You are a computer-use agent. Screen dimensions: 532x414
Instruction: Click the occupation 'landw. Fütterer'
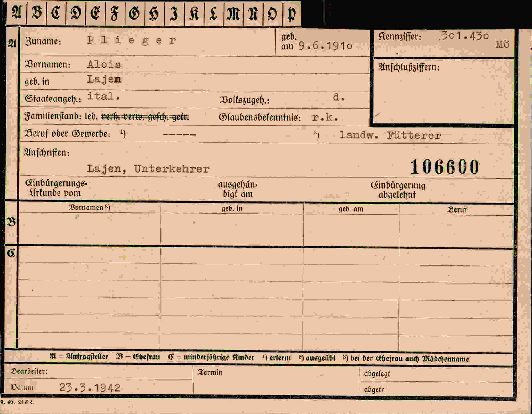[390, 135]
